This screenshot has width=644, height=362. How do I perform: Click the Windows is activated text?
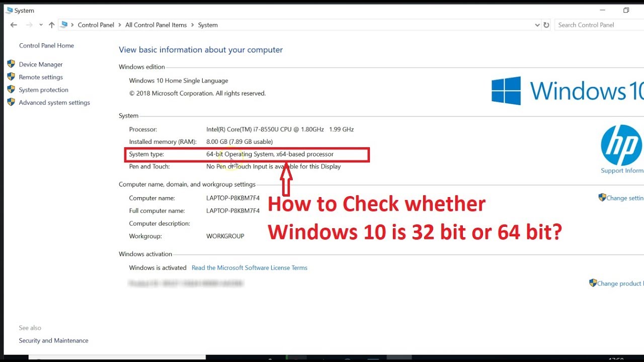(157, 267)
